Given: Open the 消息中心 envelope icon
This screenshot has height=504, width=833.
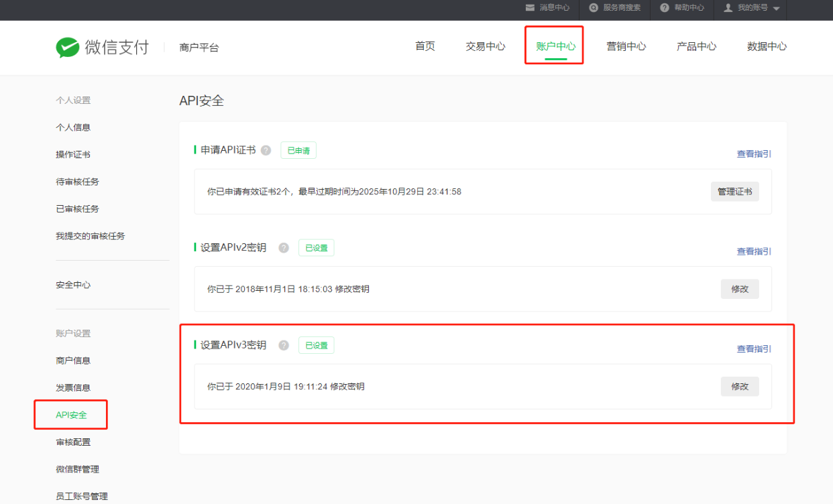Looking at the screenshot, I should tap(530, 8).
